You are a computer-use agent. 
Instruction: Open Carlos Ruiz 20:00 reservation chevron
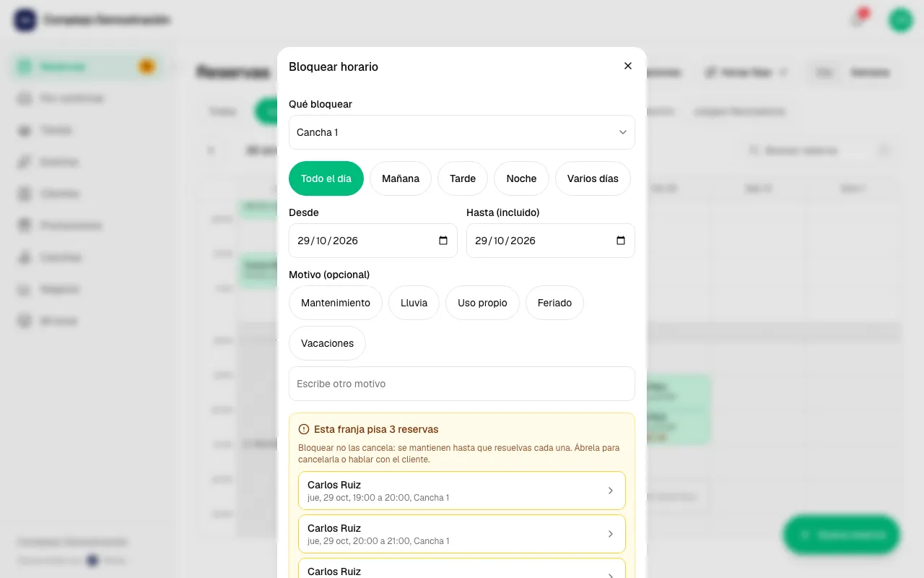pos(610,534)
